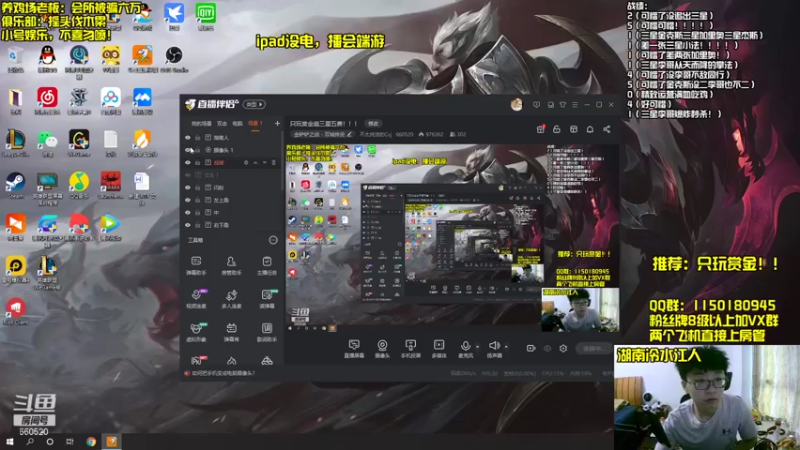Move the highlighted layer up with arrow
The width and height of the screenshot is (800, 450).
(x=255, y=163)
